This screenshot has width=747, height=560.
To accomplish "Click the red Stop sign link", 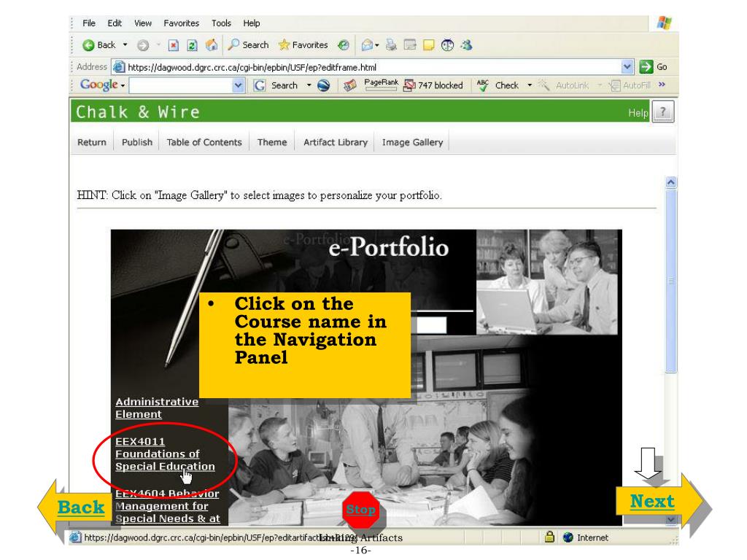I will (360, 510).
